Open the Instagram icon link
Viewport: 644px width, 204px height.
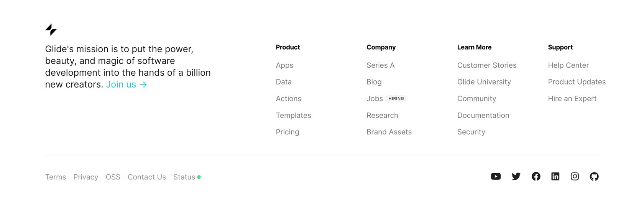pyautogui.click(x=575, y=176)
